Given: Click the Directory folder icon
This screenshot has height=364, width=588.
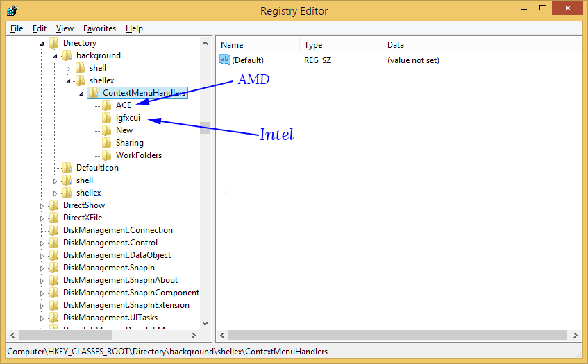Looking at the screenshot, I should [54, 43].
